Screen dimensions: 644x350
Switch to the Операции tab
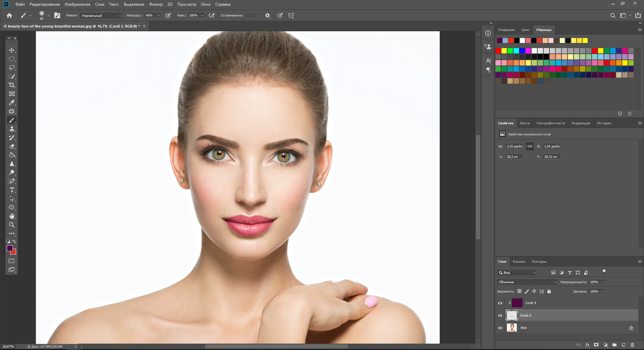[506, 30]
